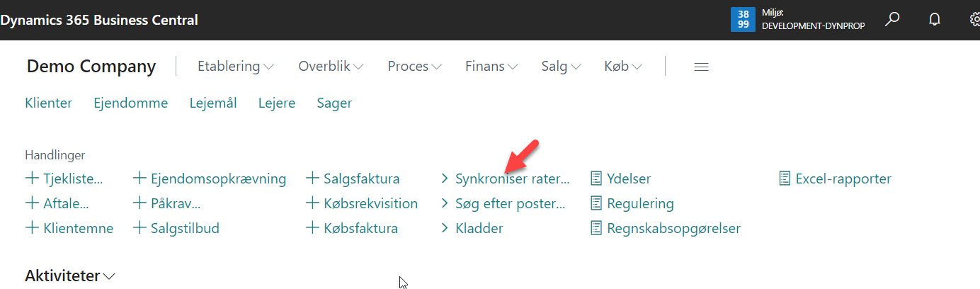Screen dimensions: 980x289
Task: Open the Køb menu
Action: tap(623, 67)
